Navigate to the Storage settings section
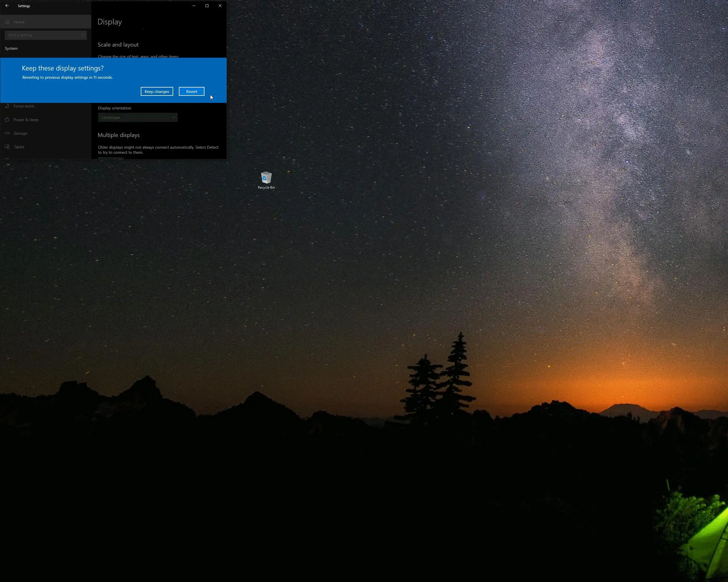 (x=20, y=133)
